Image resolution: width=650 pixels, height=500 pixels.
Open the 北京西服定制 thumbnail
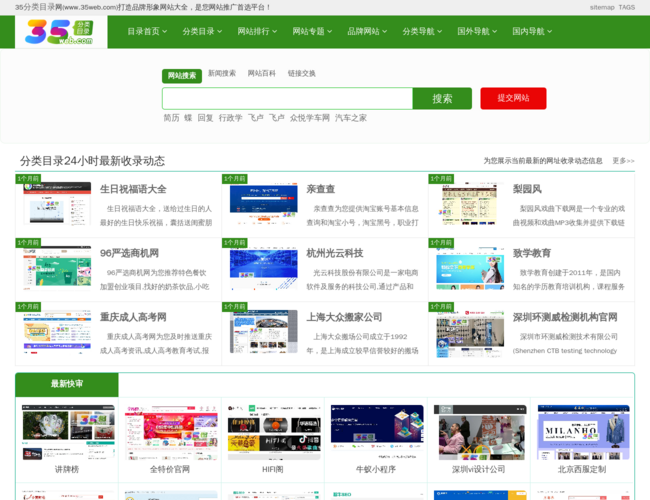click(x=583, y=432)
